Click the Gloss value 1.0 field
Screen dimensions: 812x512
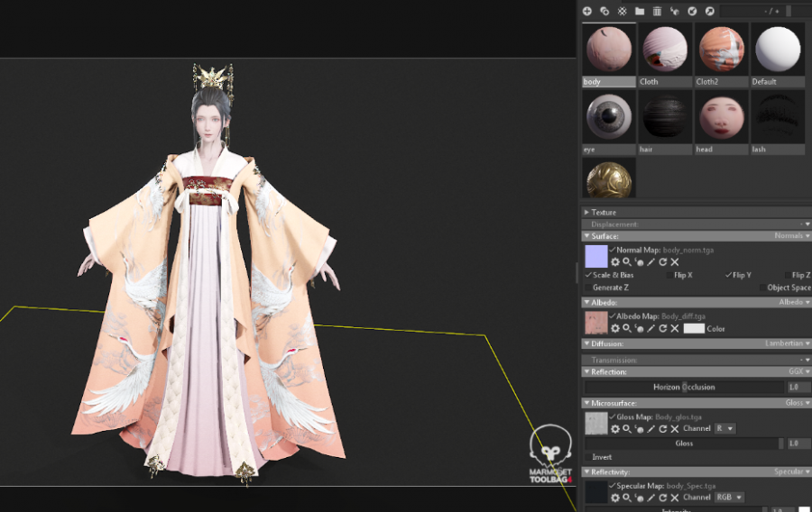coord(799,443)
